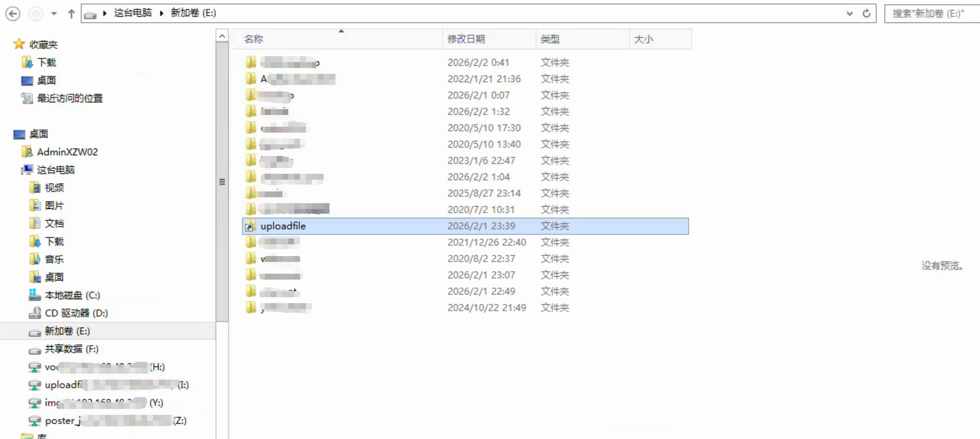Expand the breadcrumb arrow after 这台电脑
Screen dimensions: 980x439
162,13
